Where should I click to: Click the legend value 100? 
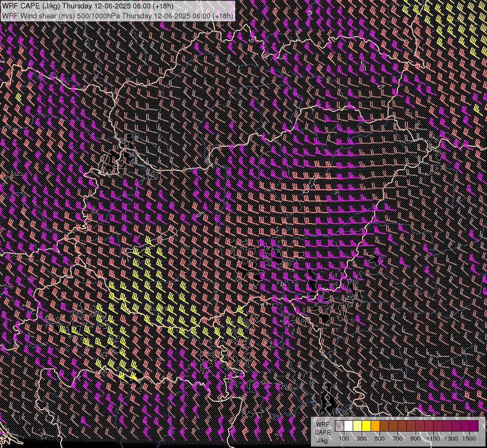point(344,439)
